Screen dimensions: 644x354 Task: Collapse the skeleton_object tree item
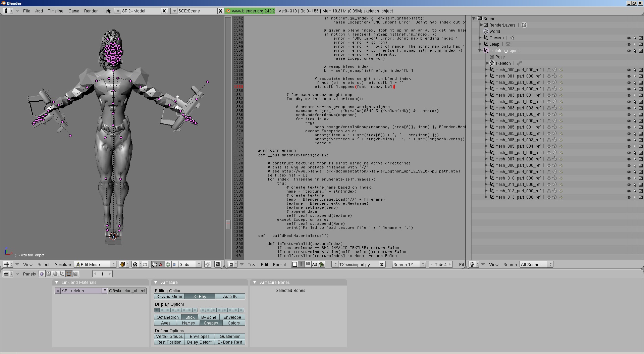480,51
